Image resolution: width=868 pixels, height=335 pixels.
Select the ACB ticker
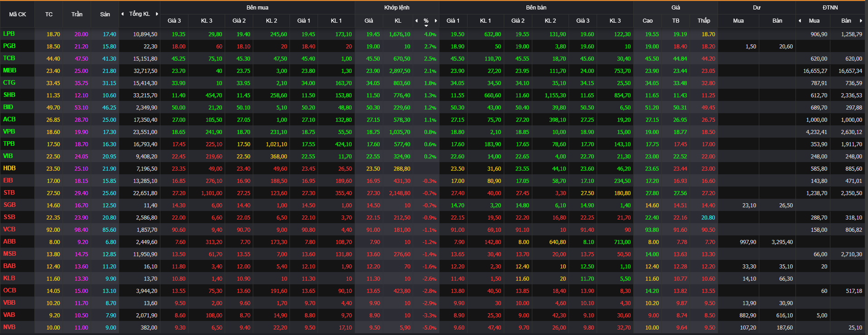10,120
